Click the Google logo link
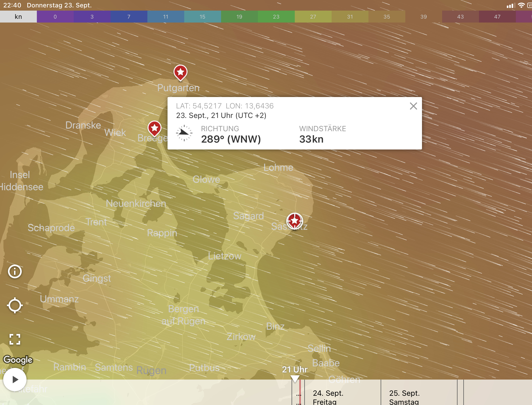The width and height of the screenshot is (532, 405). [x=18, y=360]
